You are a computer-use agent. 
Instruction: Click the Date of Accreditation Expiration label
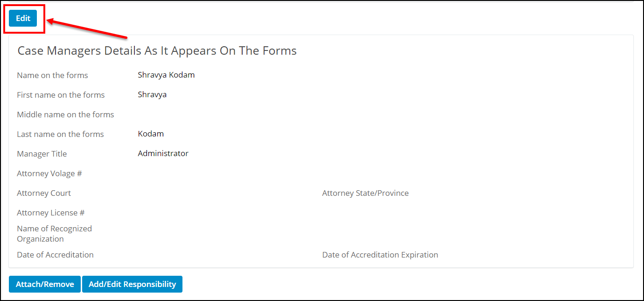click(380, 254)
